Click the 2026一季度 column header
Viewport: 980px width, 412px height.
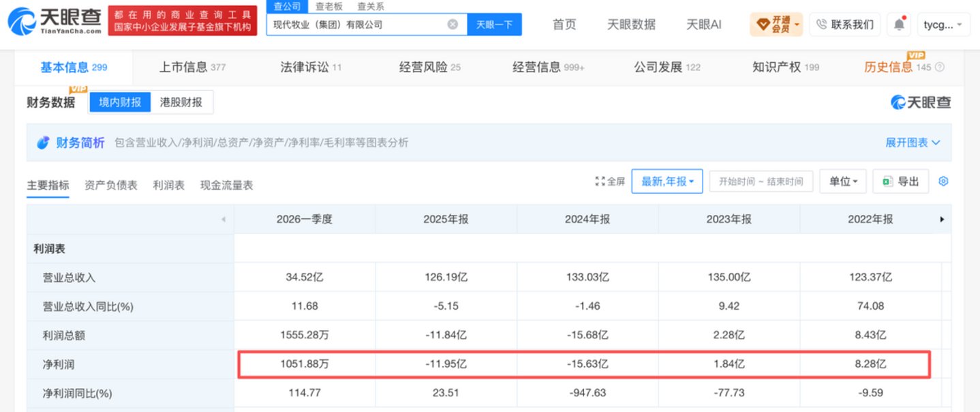click(x=305, y=219)
